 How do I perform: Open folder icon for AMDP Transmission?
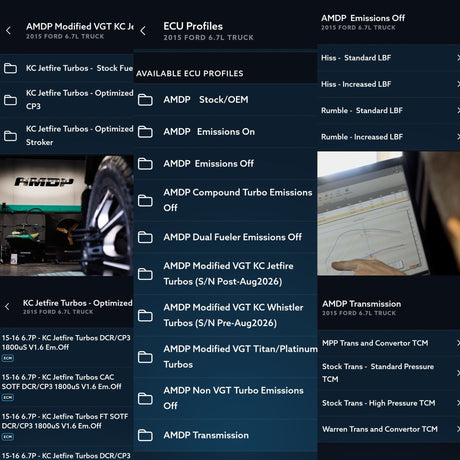click(145, 435)
